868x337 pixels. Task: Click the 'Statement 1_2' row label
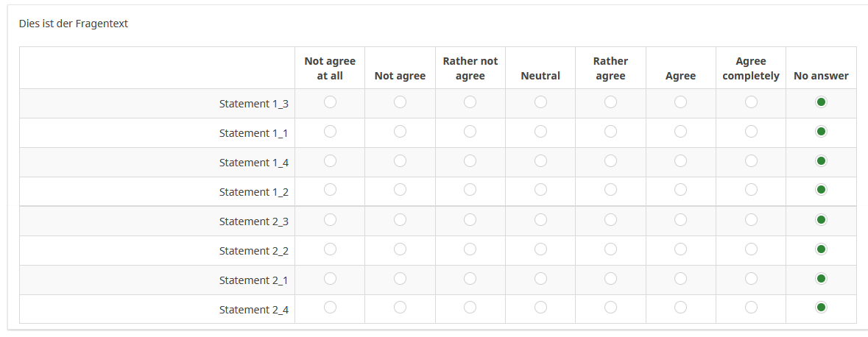pos(253,192)
